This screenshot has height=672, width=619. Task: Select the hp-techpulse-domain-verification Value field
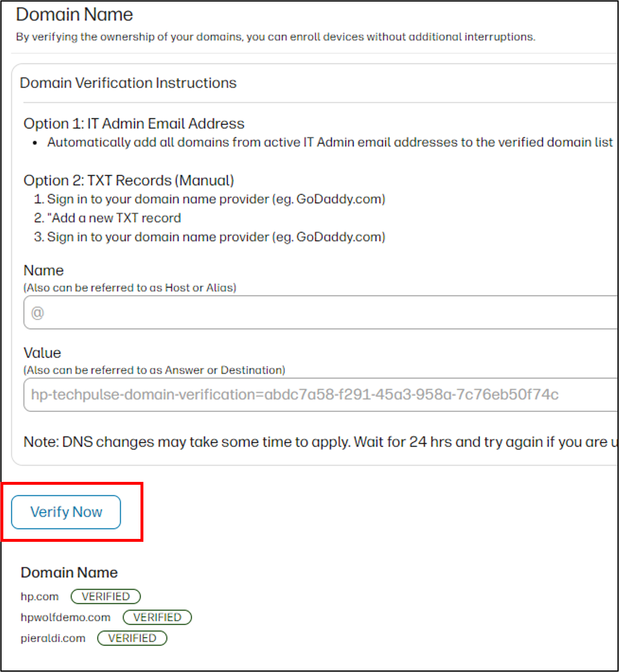(x=321, y=395)
